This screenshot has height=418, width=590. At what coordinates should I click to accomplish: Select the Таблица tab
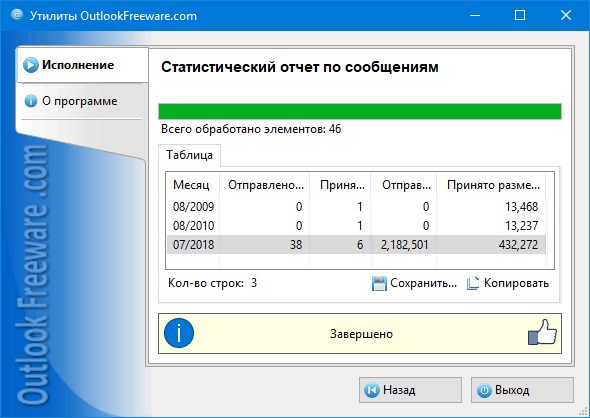(189, 155)
